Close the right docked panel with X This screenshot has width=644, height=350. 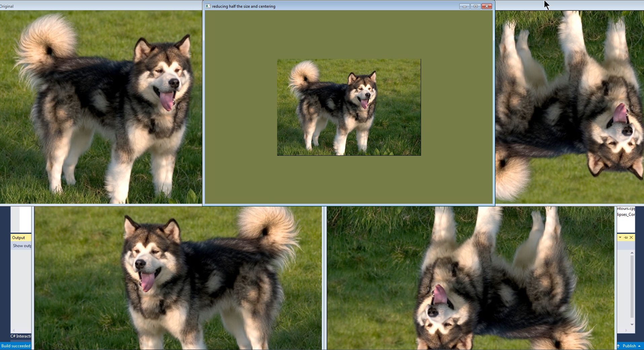tap(631, 237)
